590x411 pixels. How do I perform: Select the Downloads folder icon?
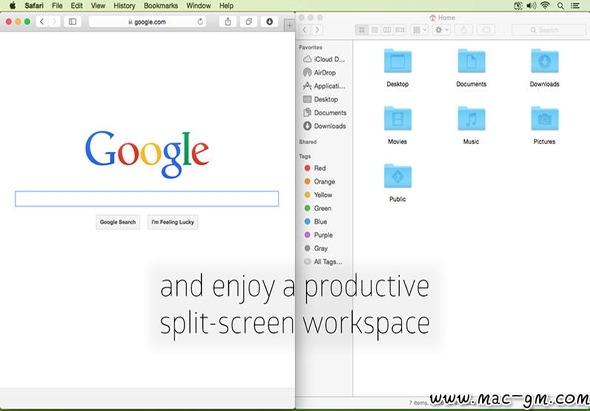[x=544, y=61]
